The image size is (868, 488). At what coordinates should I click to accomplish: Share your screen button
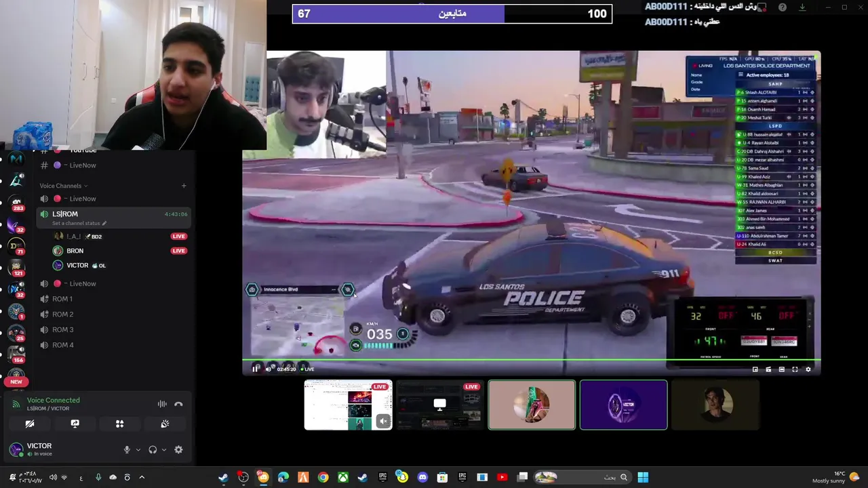[75, 424]
